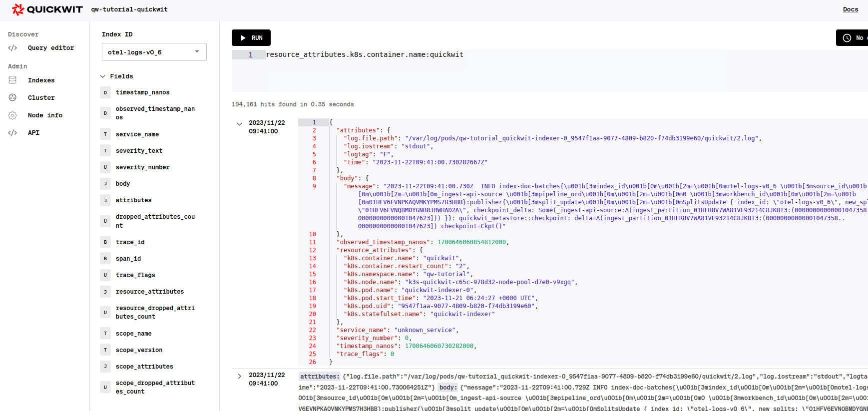Open the Cluster admin page

click(41, 98)
